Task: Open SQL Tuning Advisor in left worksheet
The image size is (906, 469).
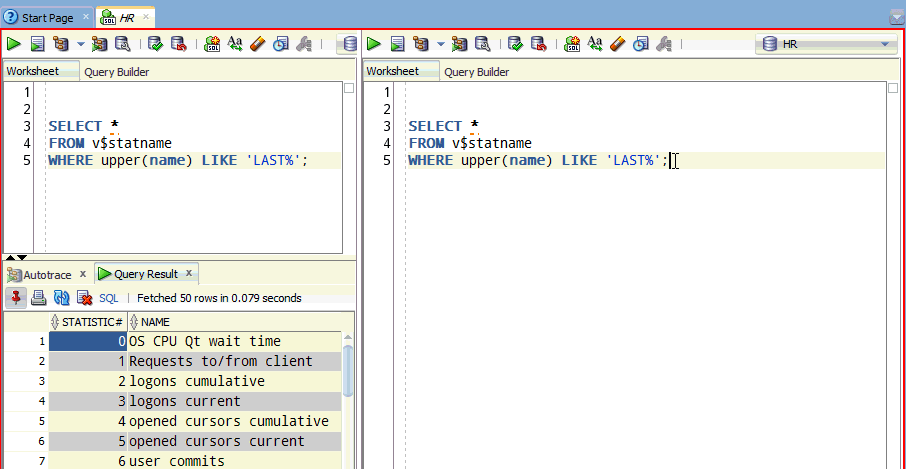Action: 122,43
